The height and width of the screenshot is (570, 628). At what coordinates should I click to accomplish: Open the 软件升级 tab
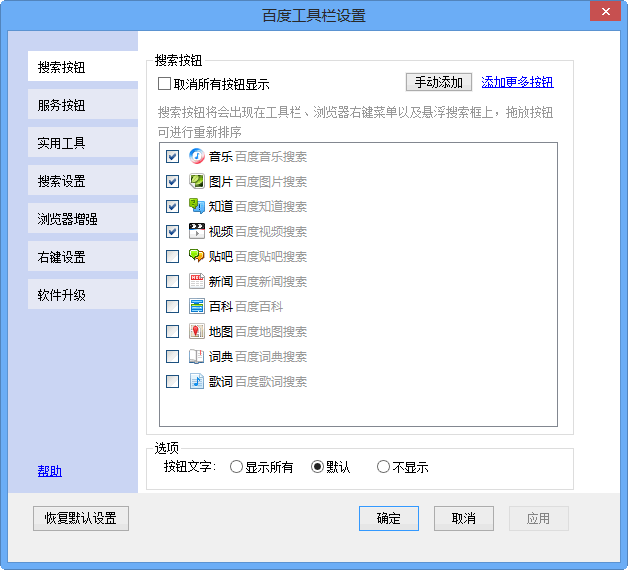pyautogui.click(x=83, y=294)
